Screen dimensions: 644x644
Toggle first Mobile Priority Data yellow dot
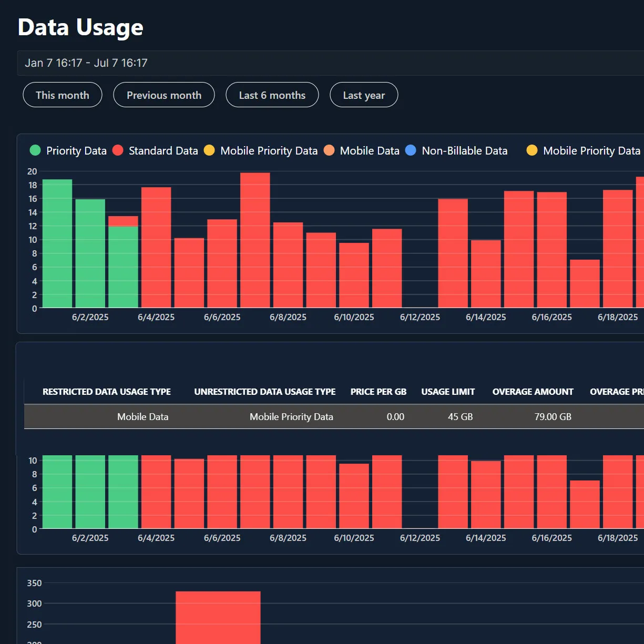209,150
